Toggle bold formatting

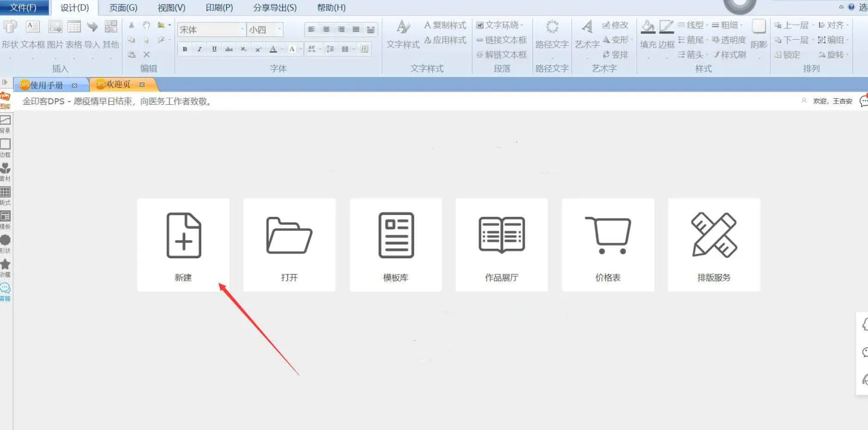pos(185,49)
